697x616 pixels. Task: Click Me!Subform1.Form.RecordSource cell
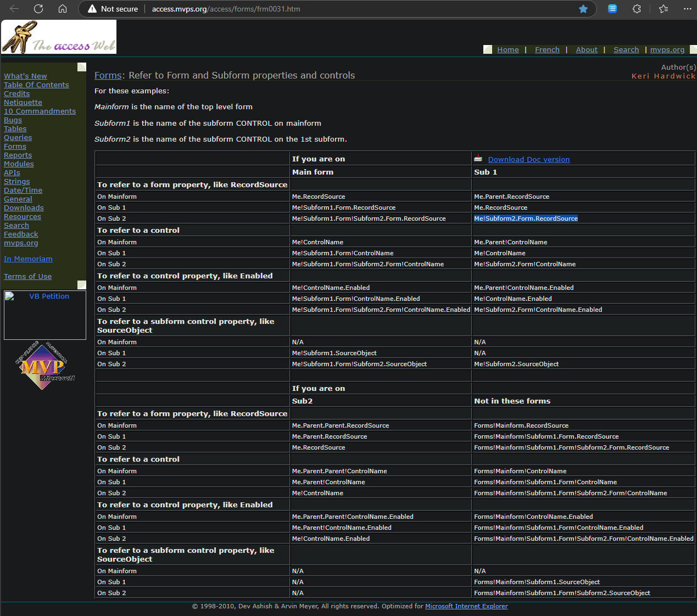tap(344, 208)
